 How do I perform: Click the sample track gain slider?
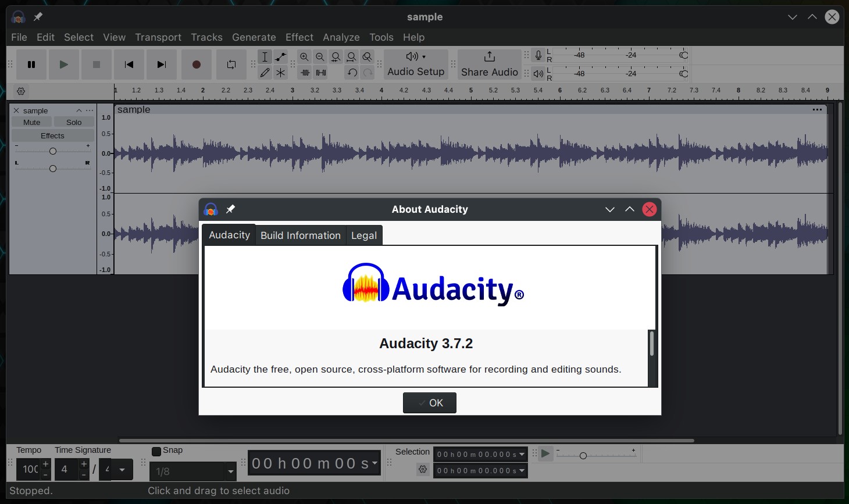coord(53,151)
